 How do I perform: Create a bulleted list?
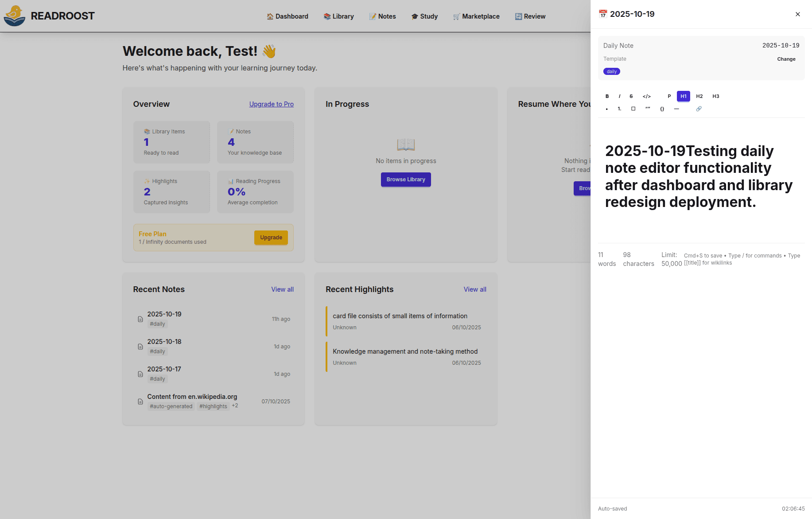607,109
